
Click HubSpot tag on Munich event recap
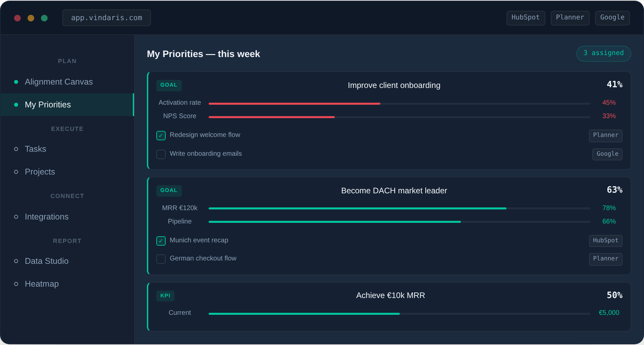coord(605,241)
